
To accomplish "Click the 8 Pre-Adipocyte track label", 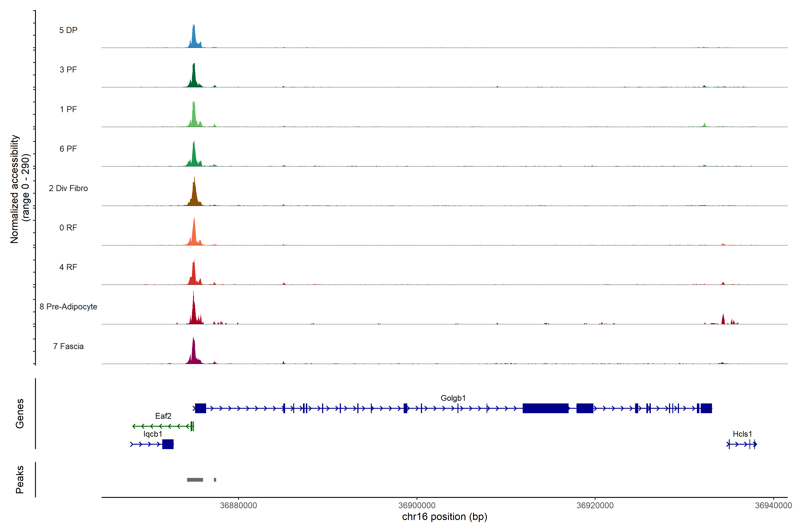I will pos(68,307).
